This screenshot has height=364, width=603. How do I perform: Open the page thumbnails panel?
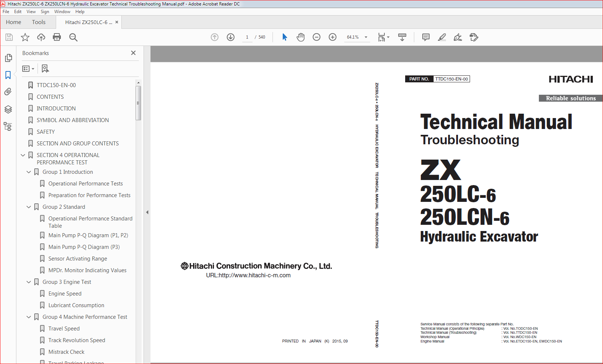(x=8, y=58)
